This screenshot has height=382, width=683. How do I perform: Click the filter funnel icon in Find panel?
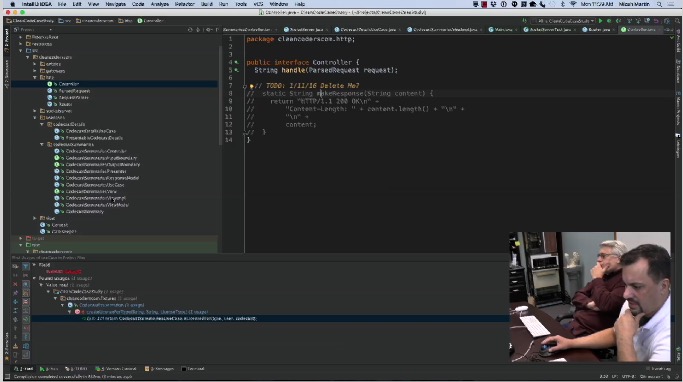pyautogui.click(x=26, y=266)
